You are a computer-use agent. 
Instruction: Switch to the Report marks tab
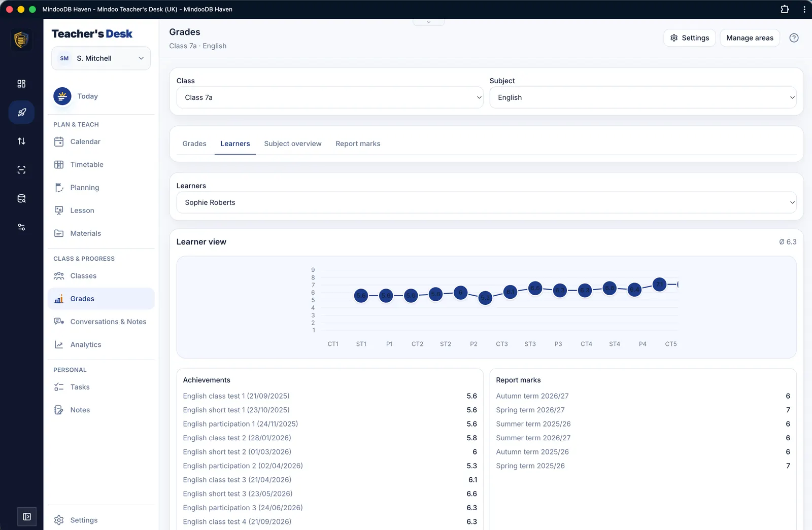coord(358,144)
